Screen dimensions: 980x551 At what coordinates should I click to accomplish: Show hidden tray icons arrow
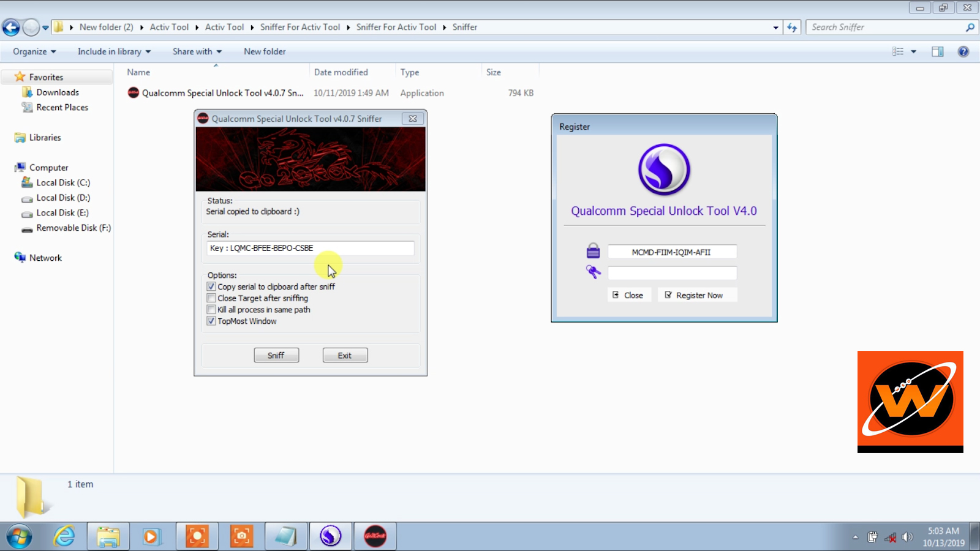coord(855,537)
